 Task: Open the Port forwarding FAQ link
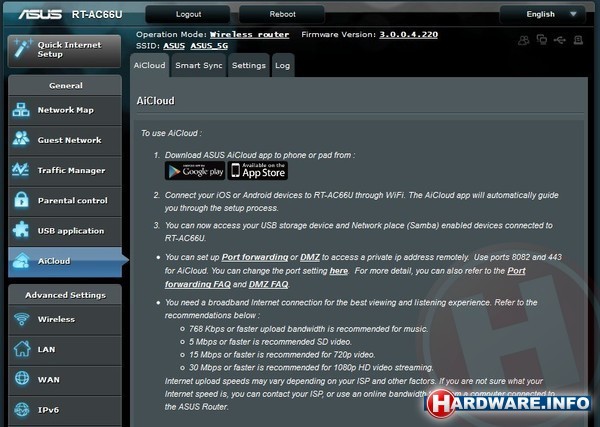[x=345, y=277]
